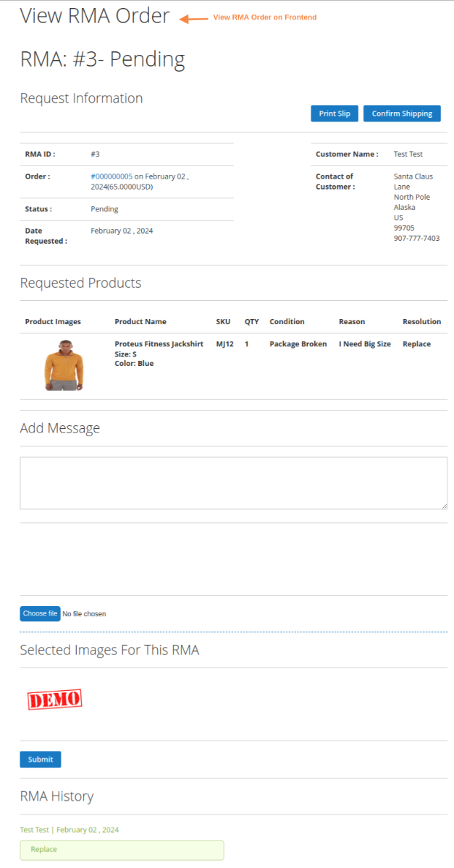454x868 pixels.
Task: Open order #000000005 link
Action: (111, 176)
